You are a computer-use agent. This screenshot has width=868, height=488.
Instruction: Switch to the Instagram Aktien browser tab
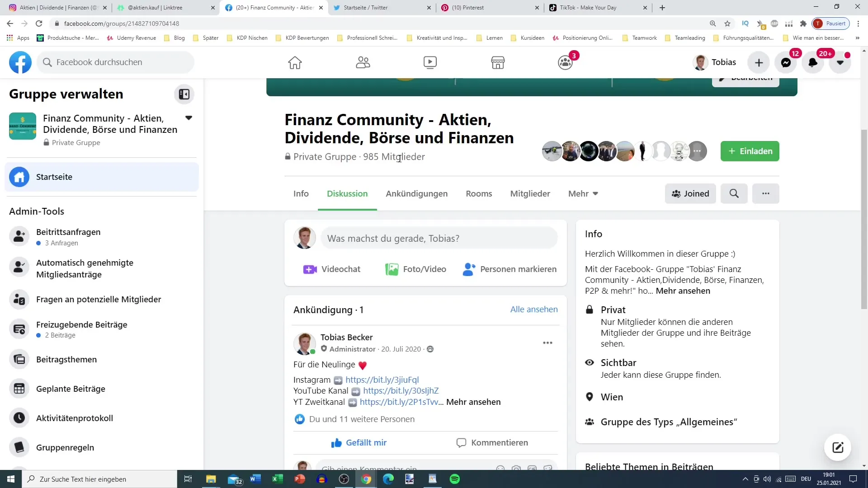tap(58, 8)
